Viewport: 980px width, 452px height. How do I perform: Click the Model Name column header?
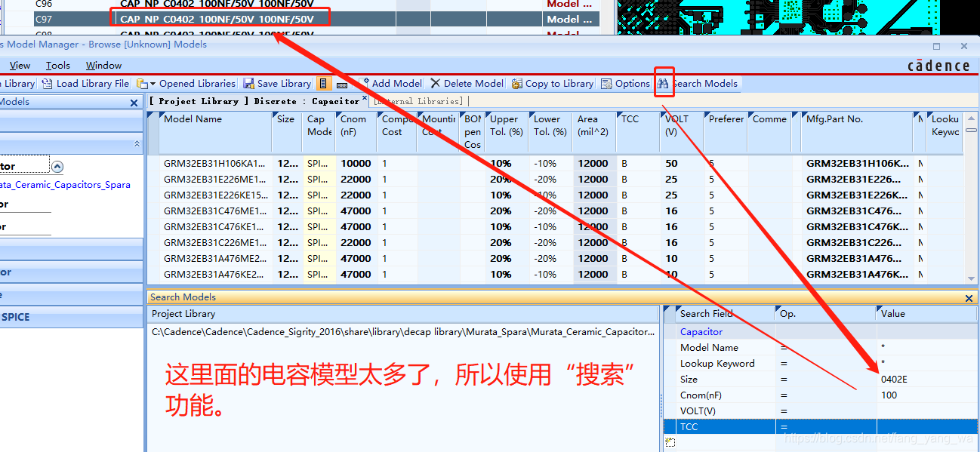click(x=214, y=132)
